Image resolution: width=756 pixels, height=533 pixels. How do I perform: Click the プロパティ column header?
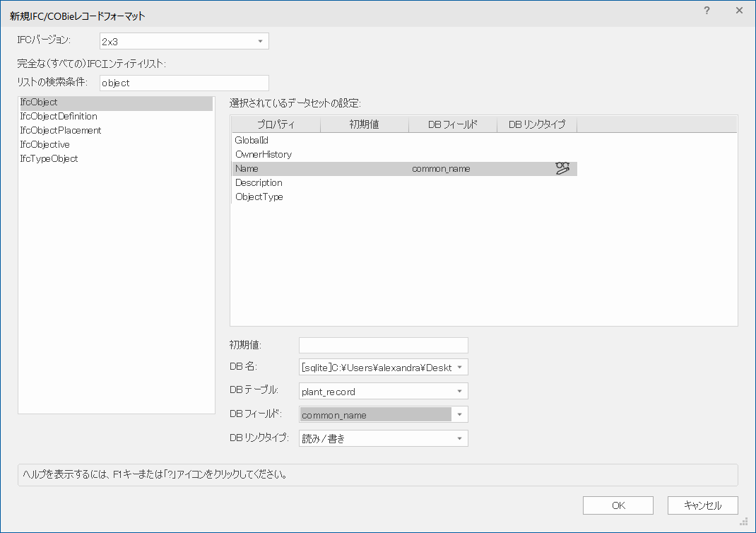276,125
